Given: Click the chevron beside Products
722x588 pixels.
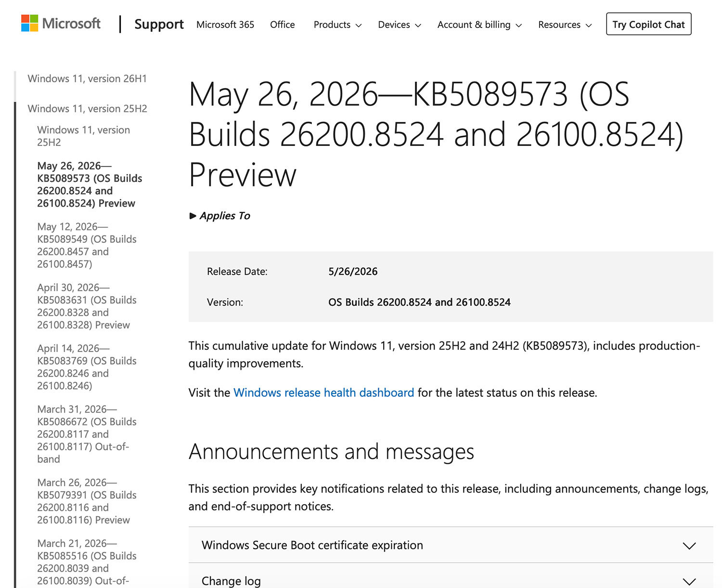Looking at the screenshot, I should [358, 26].
